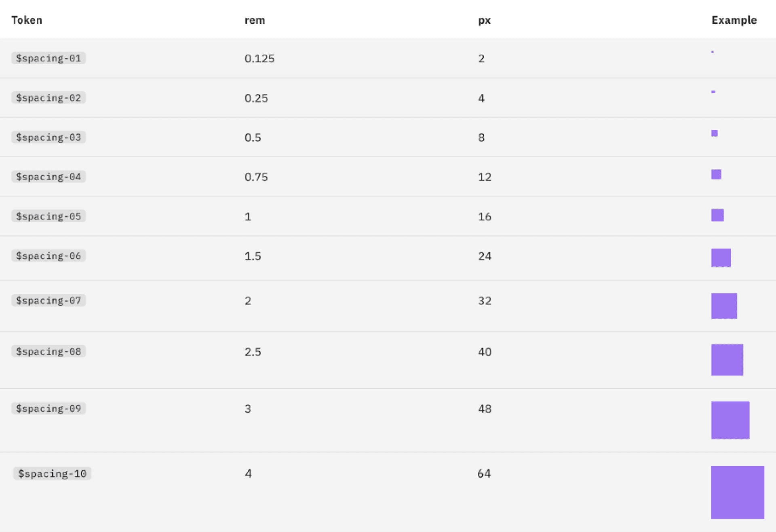Click the $spacing-01 token tag
This screenshot has width=776, height=532.
[x=48, y=58]
